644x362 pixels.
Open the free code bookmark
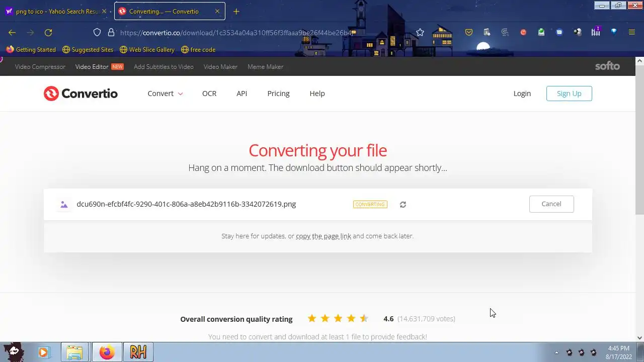[198, 49]
